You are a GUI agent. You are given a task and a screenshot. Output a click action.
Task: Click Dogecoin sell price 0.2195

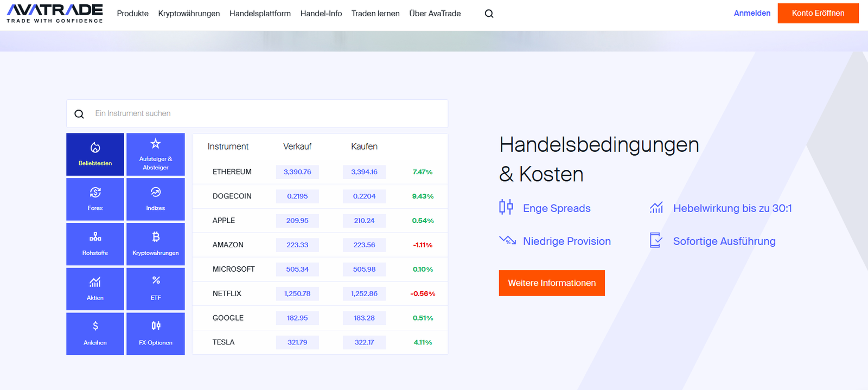coord(297,196)
